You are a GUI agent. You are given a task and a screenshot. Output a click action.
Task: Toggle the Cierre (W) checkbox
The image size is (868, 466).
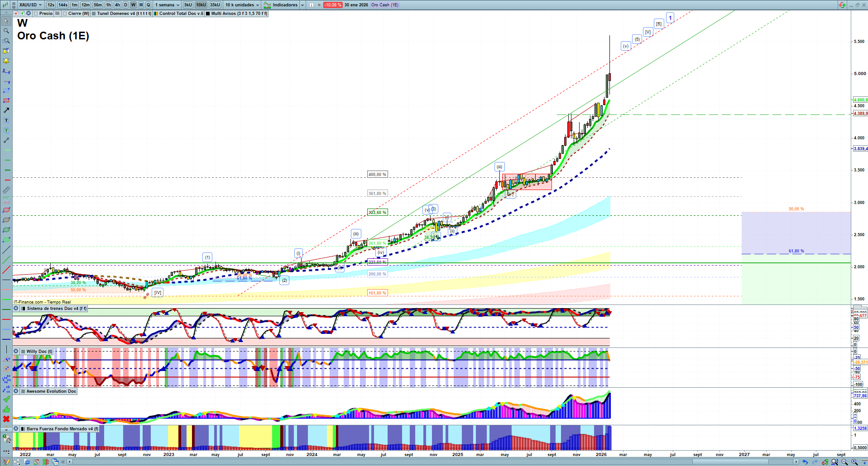tap(65, 14)
